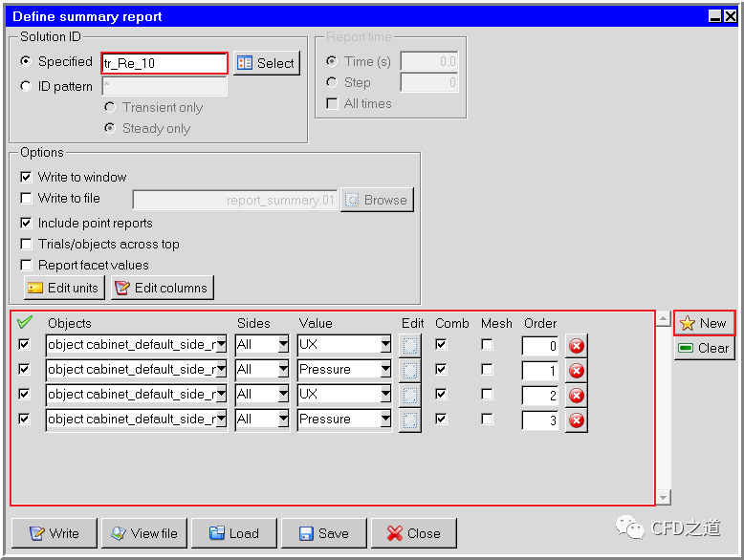
Task: Delete report row with Order 1
Action: pos(576,371)
